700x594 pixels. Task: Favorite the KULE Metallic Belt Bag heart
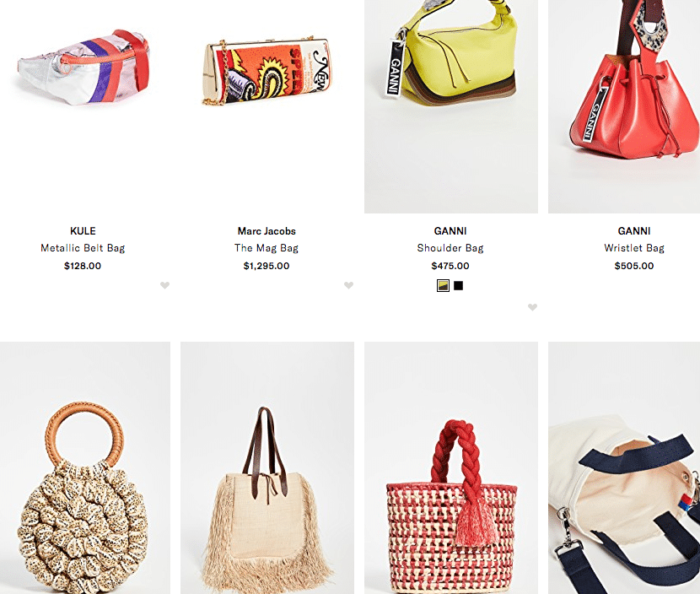(164, 285)
